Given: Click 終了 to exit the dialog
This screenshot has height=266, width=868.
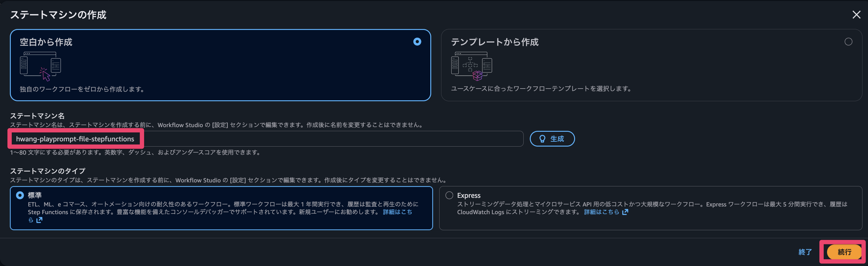Looking at the screenshot, I should point(805,252).
